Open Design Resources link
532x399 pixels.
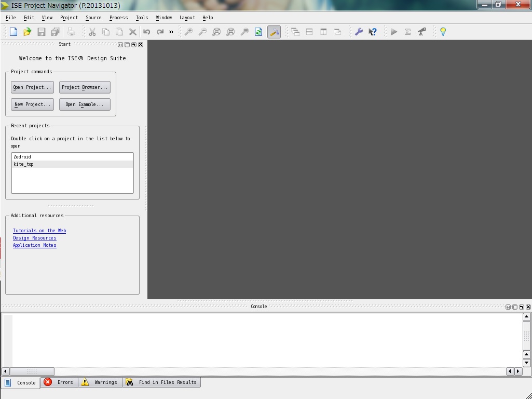click(x=35, y=238)
